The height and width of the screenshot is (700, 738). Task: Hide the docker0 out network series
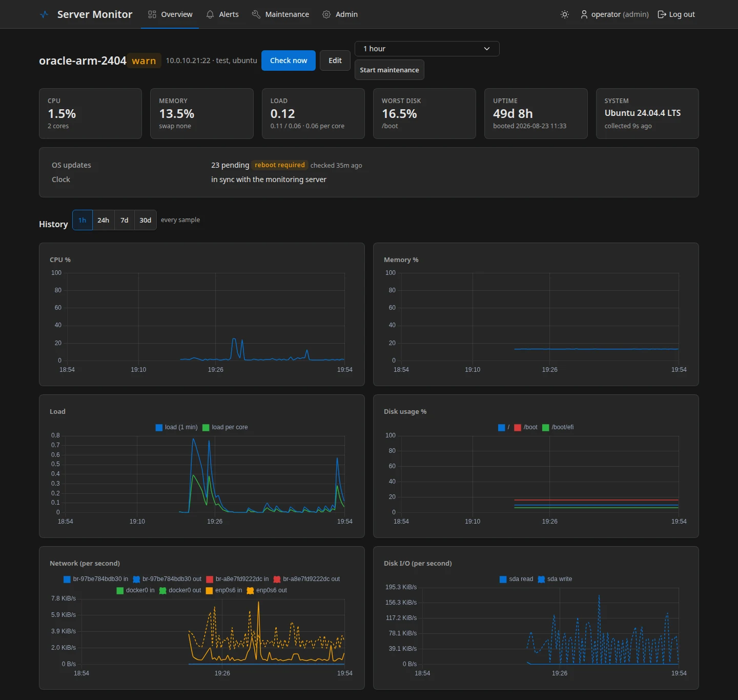click(180, 590)
